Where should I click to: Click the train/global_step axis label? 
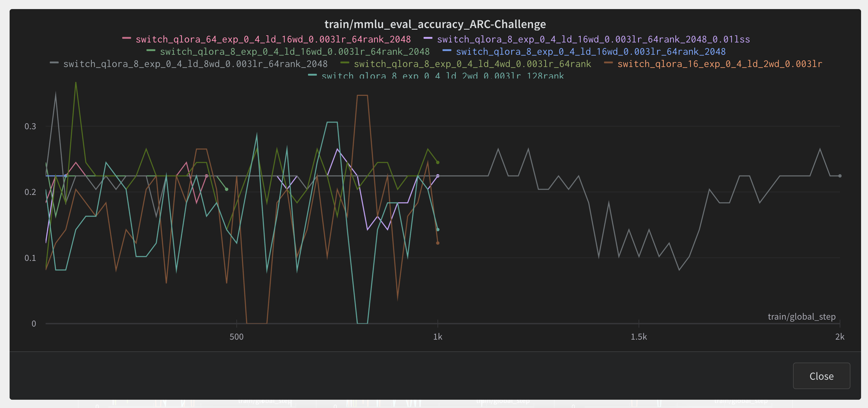pyautogui.click(x=801, y=316)
